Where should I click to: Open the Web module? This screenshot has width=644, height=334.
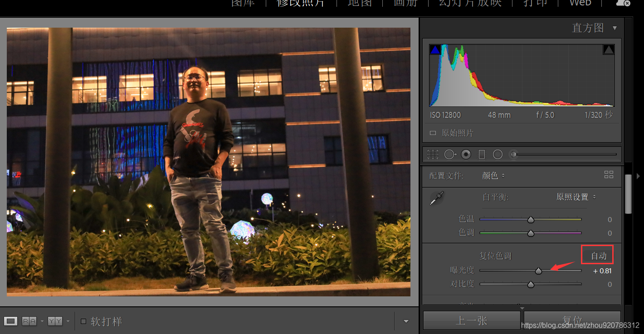(581, 3)
